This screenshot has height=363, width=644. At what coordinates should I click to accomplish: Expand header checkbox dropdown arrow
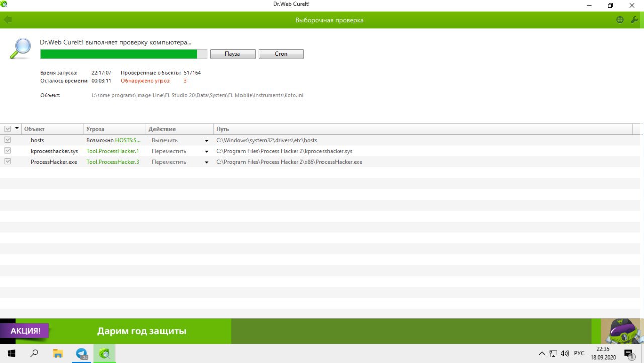tap(17, 129)
